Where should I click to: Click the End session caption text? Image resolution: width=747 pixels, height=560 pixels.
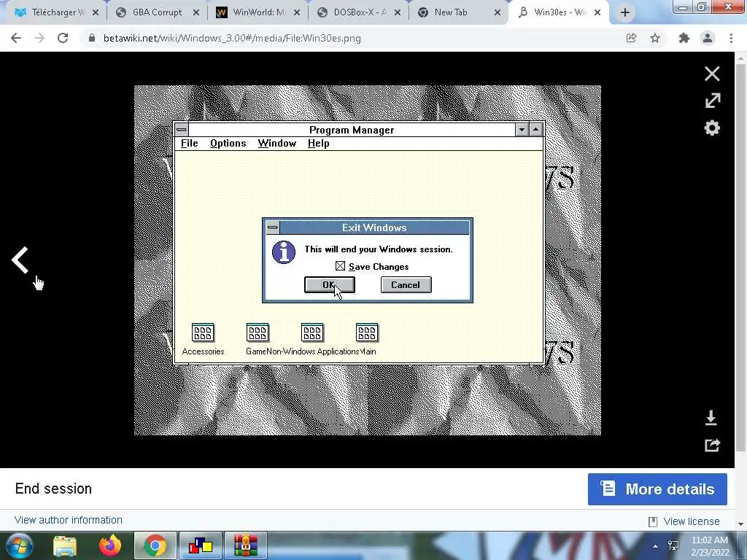click(x=53, y=489)
